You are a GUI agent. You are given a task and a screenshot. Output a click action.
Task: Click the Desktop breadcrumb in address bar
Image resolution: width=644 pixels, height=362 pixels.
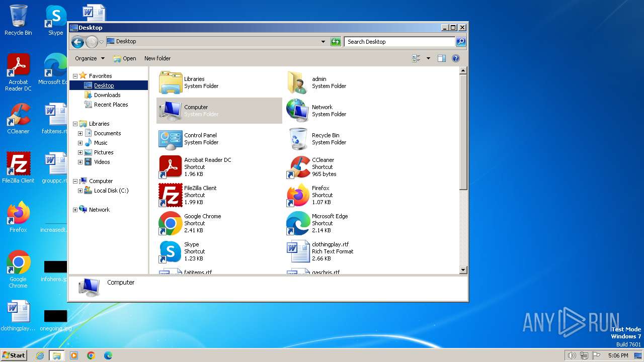(x=126, y=42)
